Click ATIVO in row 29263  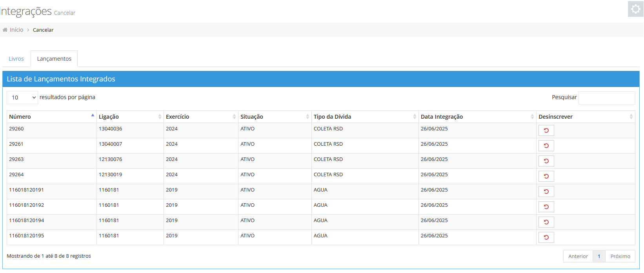pos(247,159)
